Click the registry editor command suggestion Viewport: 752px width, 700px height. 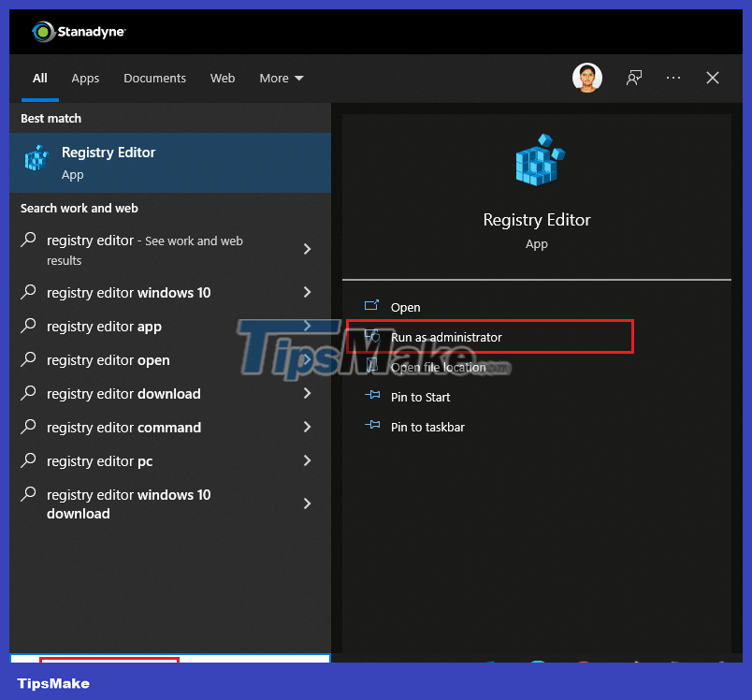click(124, 428)
